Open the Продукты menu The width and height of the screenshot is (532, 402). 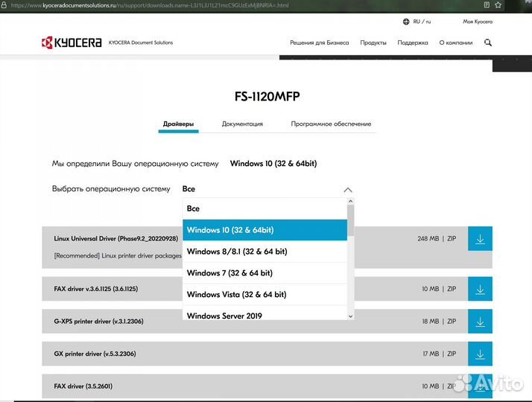click(x=373, y=42)
